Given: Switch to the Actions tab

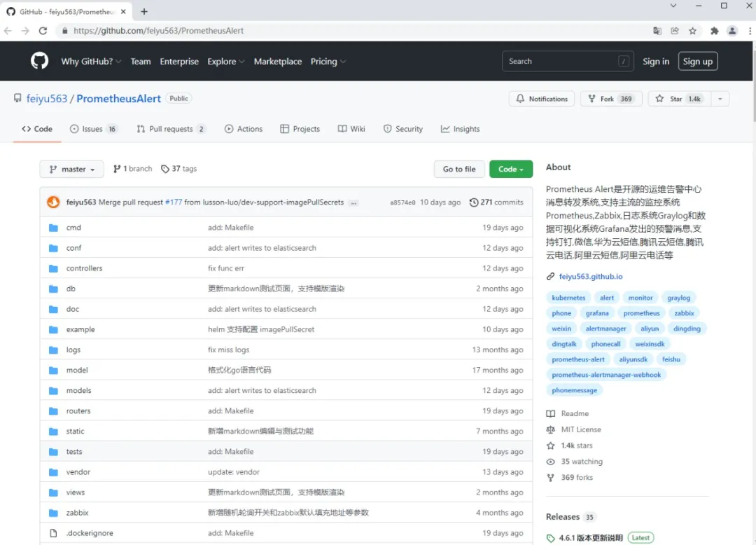Looking at the screenshot, I should (244, 129).
